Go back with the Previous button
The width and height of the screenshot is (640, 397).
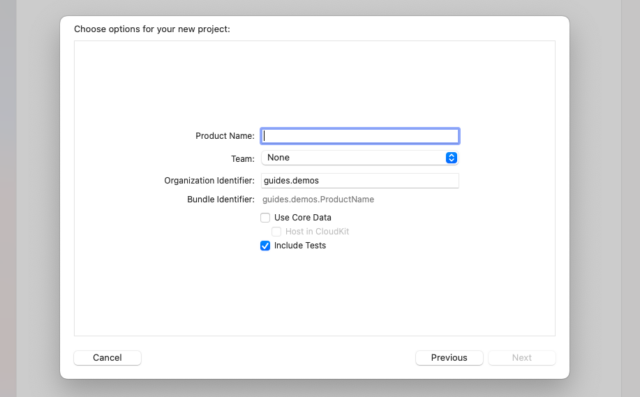point(449,358)
